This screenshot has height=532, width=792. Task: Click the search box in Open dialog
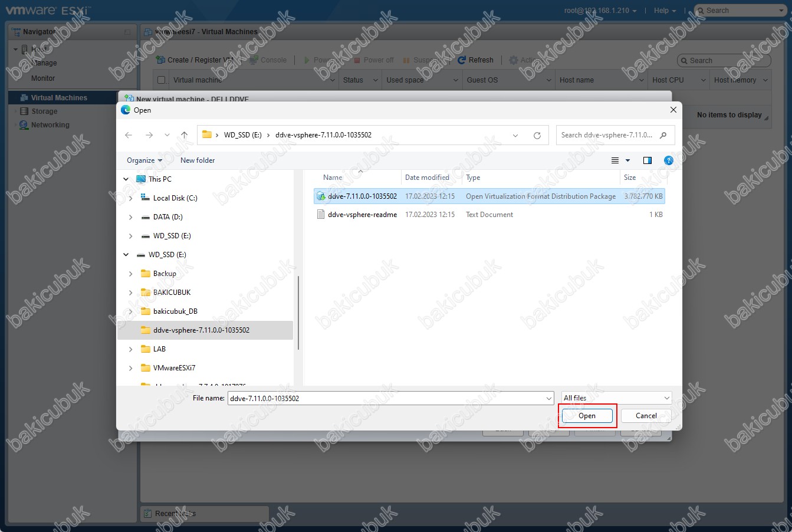pyautogui.click(x=615, y=135)
